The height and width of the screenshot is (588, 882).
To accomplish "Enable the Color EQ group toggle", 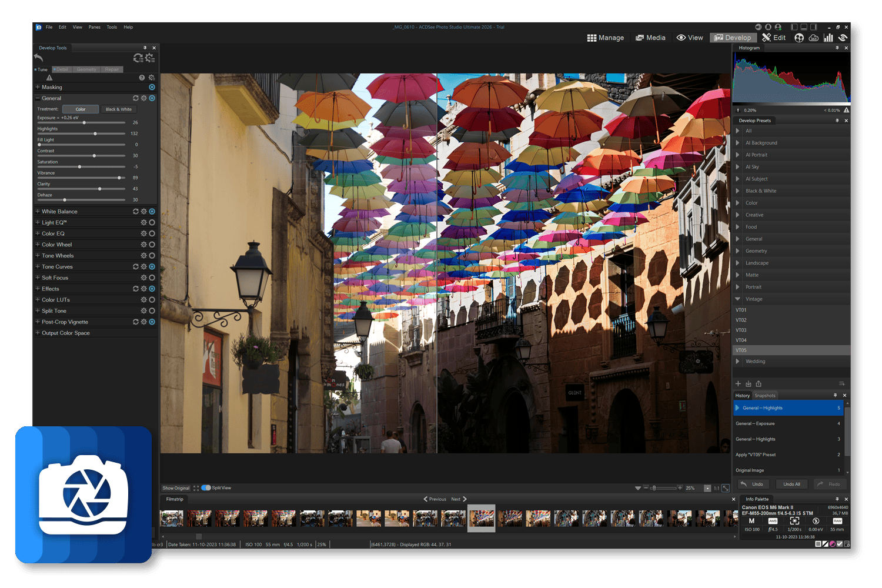I will [152, 233].
